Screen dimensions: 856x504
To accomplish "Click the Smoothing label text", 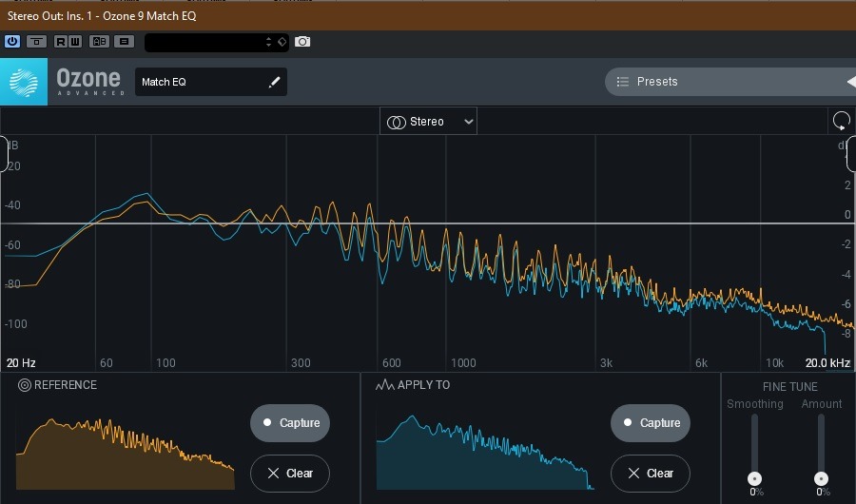I will 755,404.
